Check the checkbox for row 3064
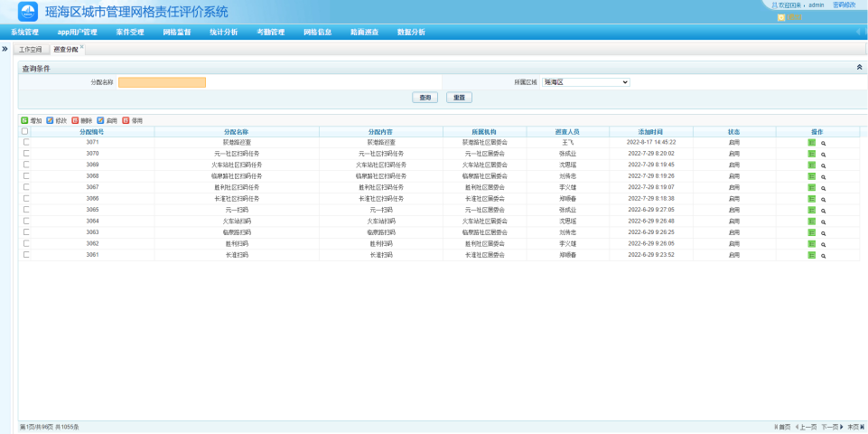Screen dimensions: 868x434 click(26, 222)
